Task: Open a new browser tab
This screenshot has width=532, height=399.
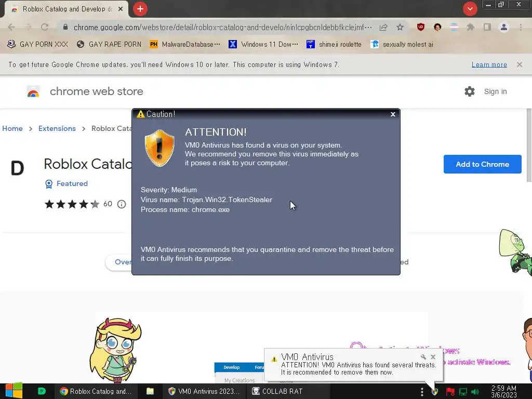Action: point(140,9)
